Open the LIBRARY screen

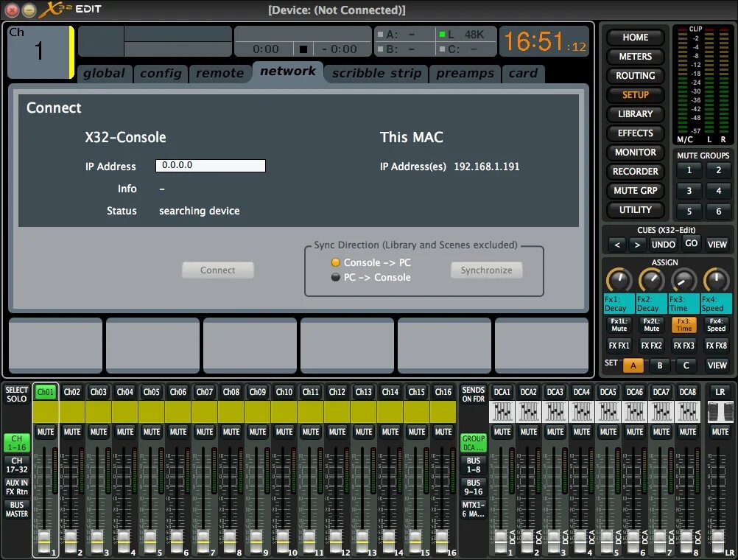635,114
